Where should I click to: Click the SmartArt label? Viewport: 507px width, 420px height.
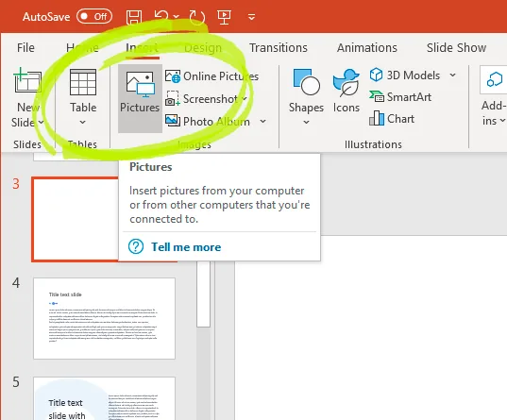(409, 96)
